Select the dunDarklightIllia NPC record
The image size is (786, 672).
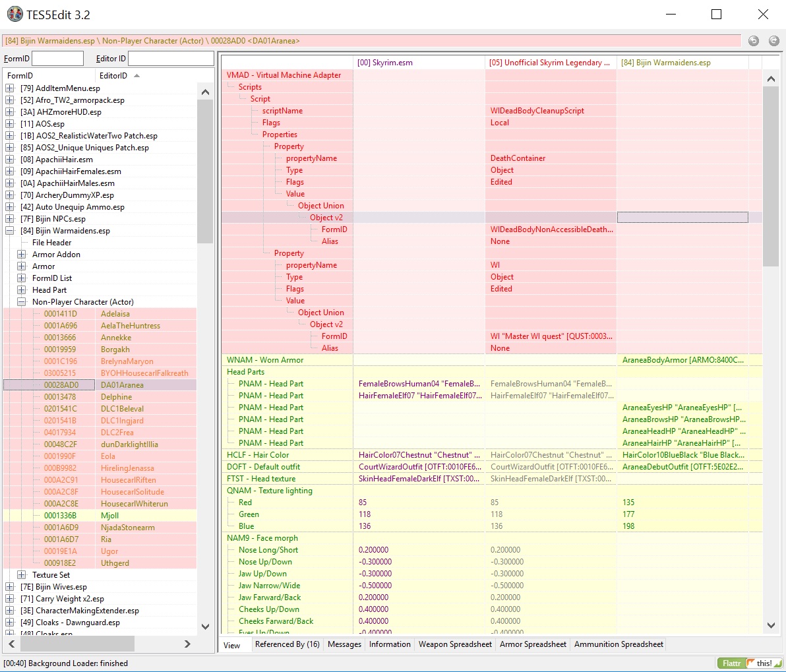100,444
